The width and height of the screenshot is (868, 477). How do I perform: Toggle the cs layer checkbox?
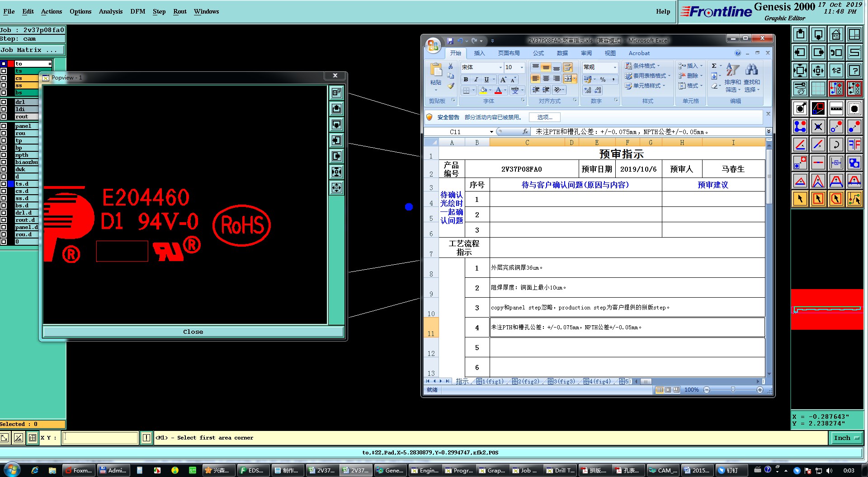(x=4, y=78)
